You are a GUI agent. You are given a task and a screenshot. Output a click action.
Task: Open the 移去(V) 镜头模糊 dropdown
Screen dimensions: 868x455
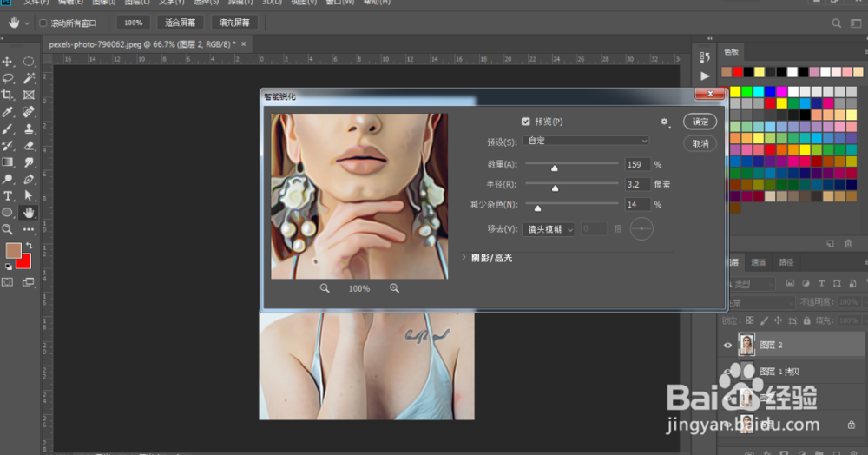click(549, 229)
